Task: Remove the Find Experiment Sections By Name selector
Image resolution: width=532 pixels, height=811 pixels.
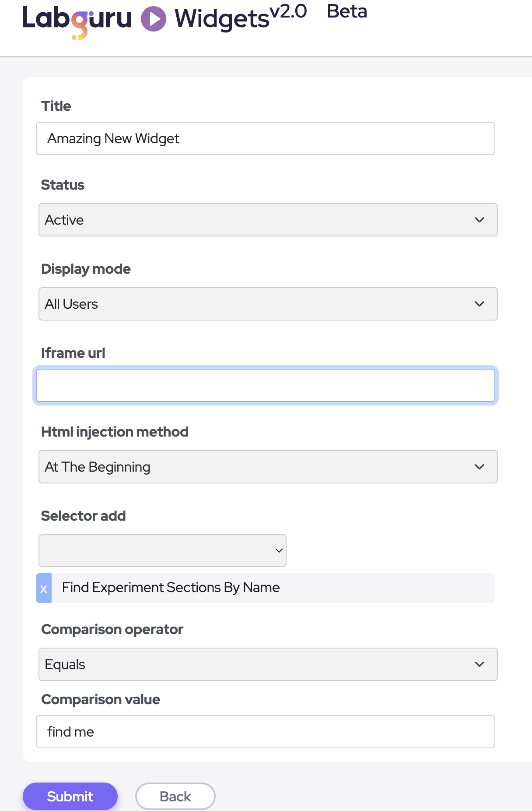Action: tap(44, 589)
